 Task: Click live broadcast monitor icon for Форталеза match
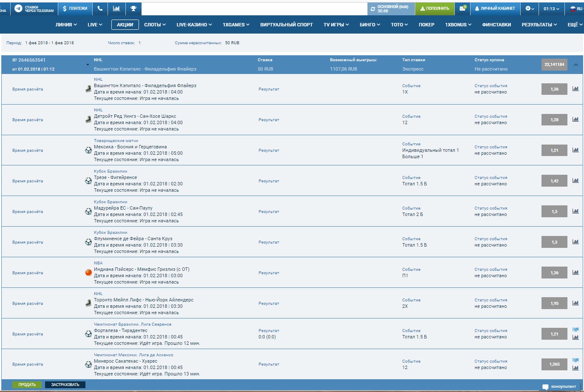(575, 330)
